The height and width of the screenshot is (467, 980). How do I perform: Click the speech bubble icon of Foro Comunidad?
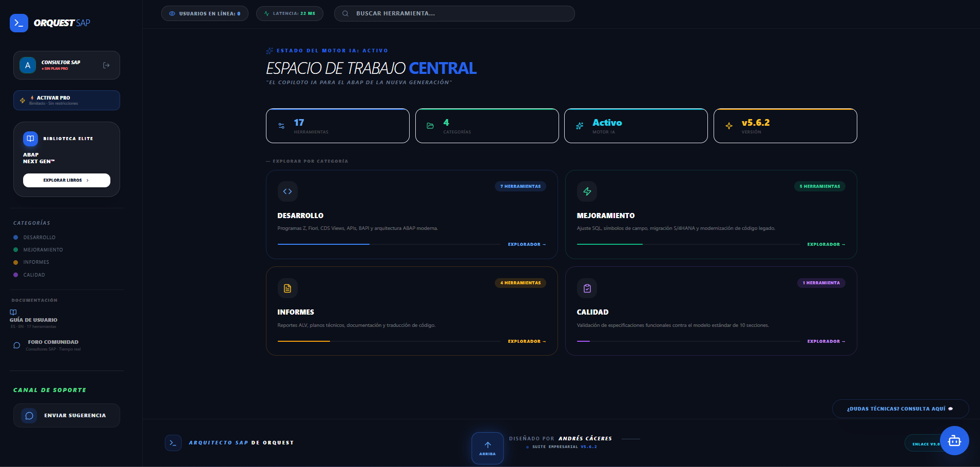coord(16,345)
